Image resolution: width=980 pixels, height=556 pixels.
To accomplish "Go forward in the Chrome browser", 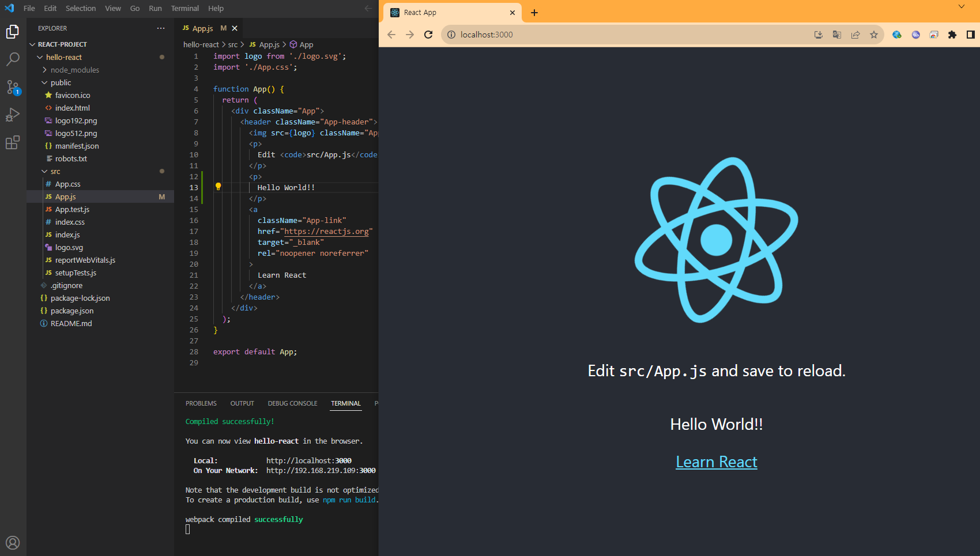I will click(410, 35).
